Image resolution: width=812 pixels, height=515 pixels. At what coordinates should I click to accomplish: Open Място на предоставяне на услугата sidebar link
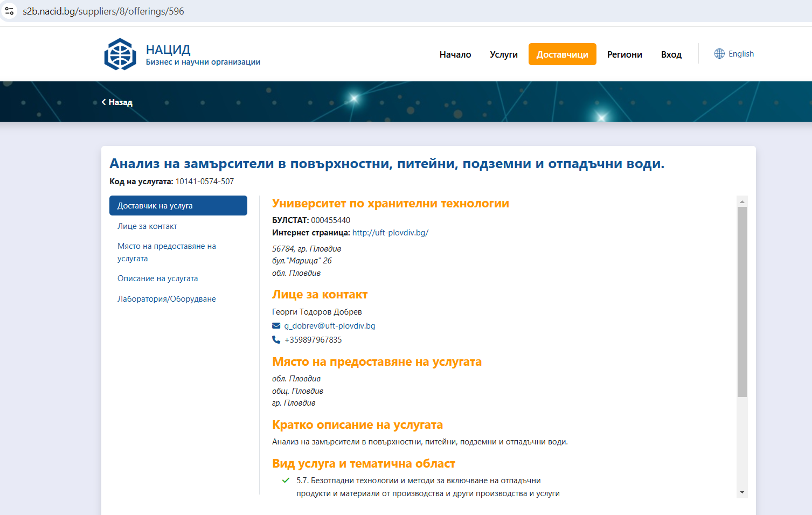pyautogui.click(x=166, y=252)
